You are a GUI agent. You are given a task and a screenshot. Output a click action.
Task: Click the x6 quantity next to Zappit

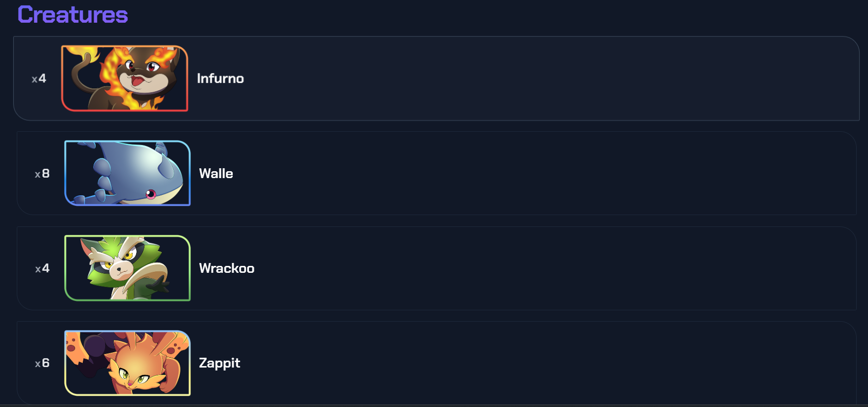(x=42, y=363)
